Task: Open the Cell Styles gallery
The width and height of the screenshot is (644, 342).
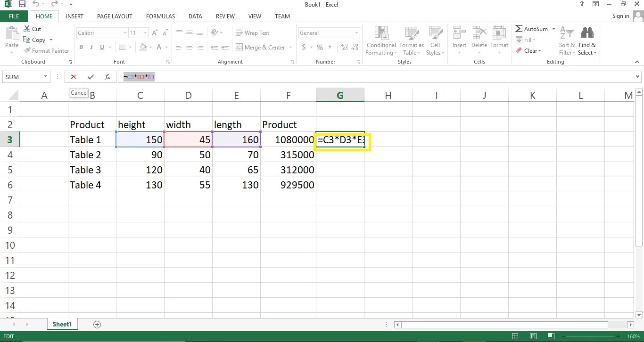Action: (435, 41)
